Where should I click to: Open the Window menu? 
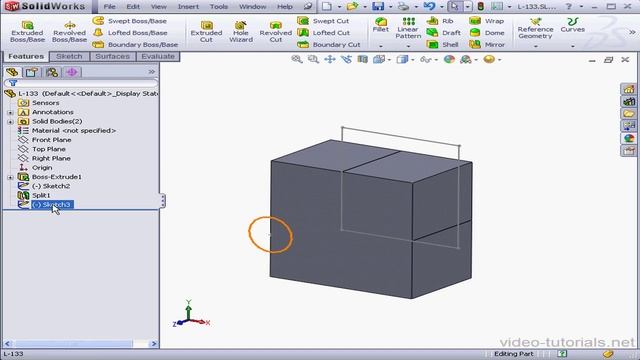click(x=253, y=7)
